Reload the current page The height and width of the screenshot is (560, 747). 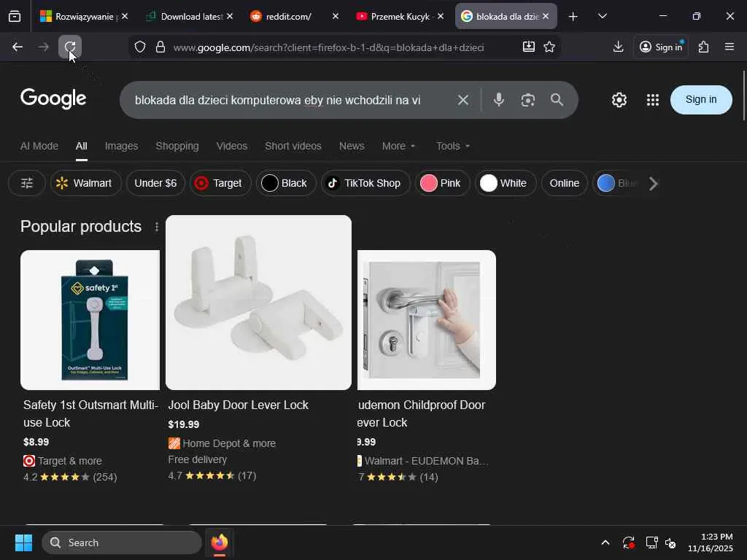70,47
